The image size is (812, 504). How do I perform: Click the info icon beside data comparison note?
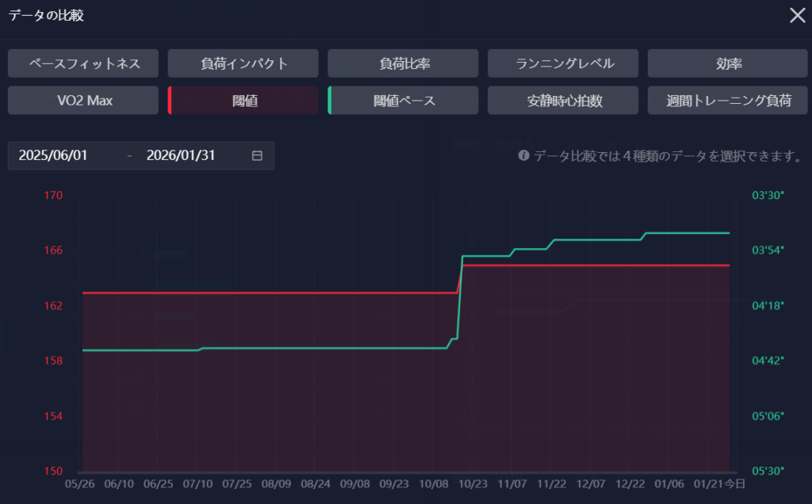tap(523, 156)
